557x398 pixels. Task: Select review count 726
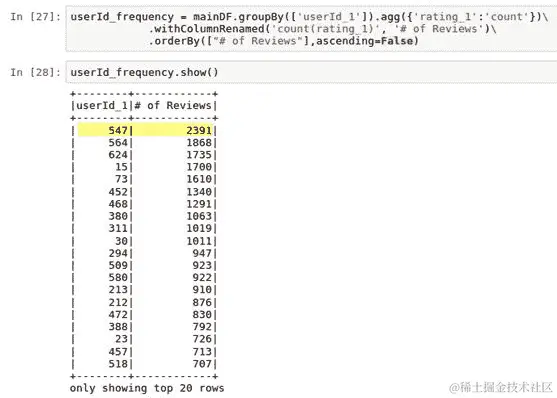tap(202, 339)
